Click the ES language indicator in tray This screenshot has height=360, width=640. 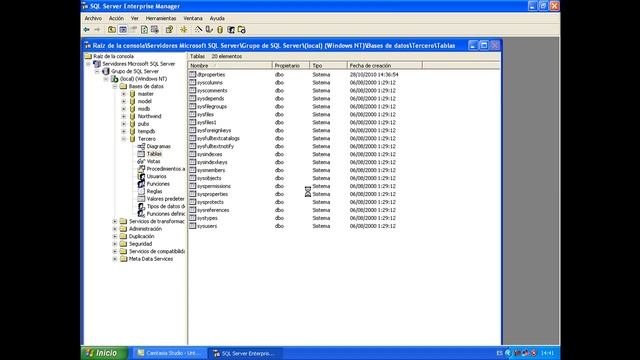pos(500,353)
